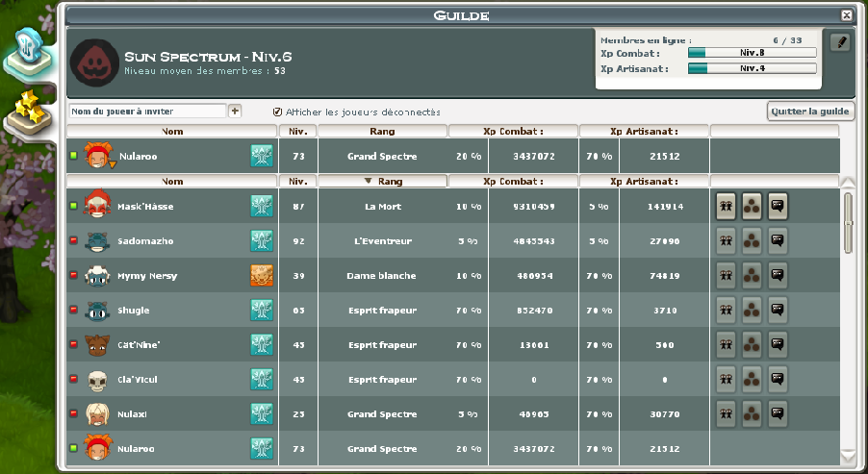Click Shugle's character avatar
Image resolution: width=868 pixels, height=474 pixels.
tap(95, 311)
